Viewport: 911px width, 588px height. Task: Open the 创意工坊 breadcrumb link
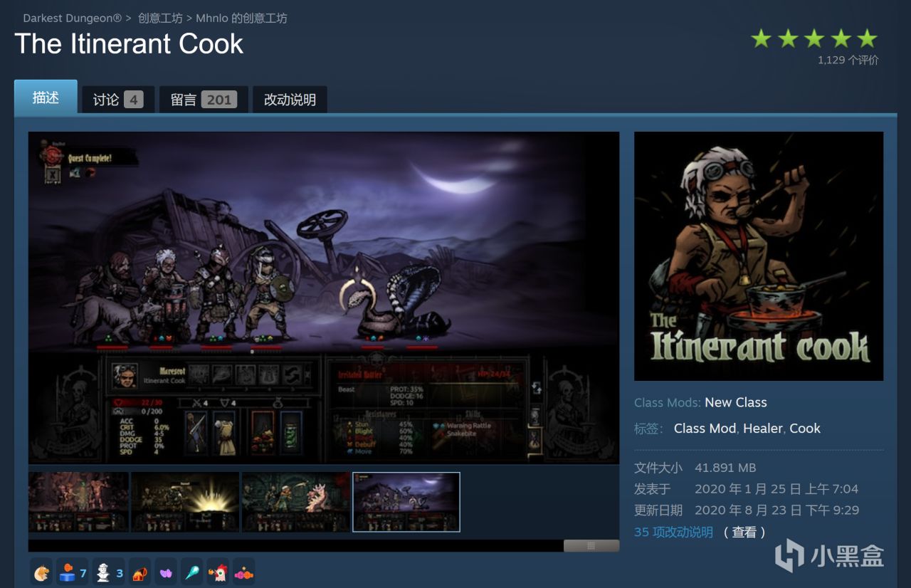click(161, 19)
